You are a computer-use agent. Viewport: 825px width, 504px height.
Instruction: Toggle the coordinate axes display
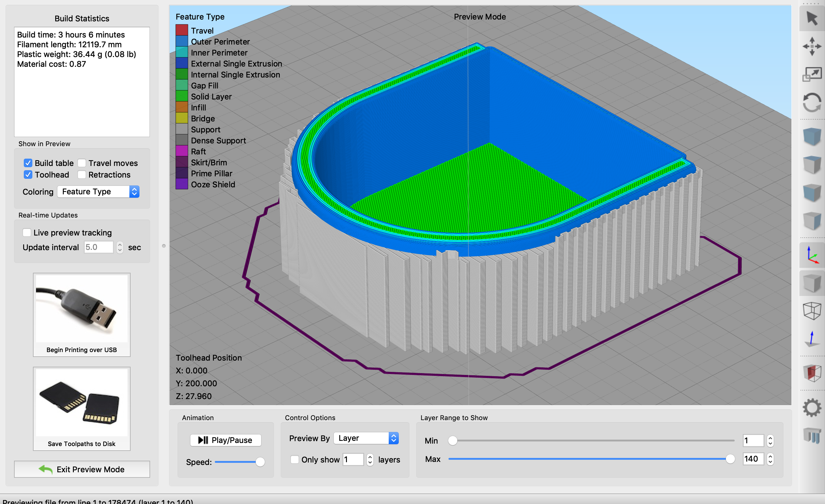812,255
